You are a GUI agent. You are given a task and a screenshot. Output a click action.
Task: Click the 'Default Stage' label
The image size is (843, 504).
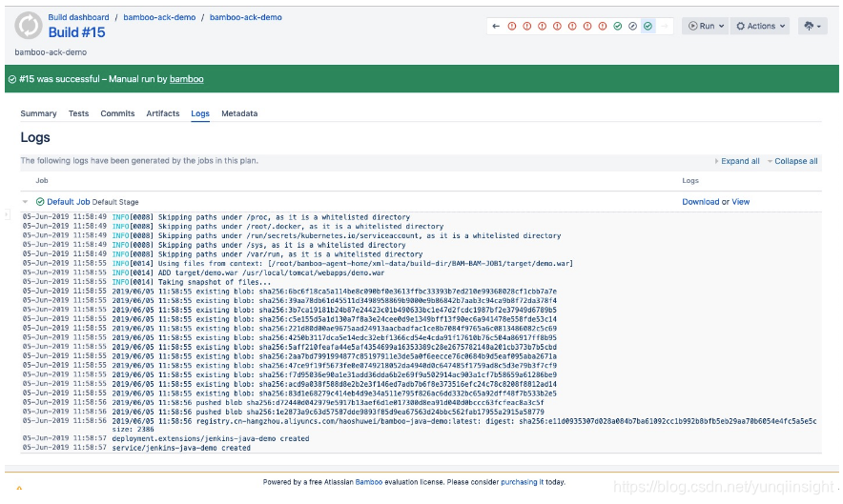(x=115, y=202)
